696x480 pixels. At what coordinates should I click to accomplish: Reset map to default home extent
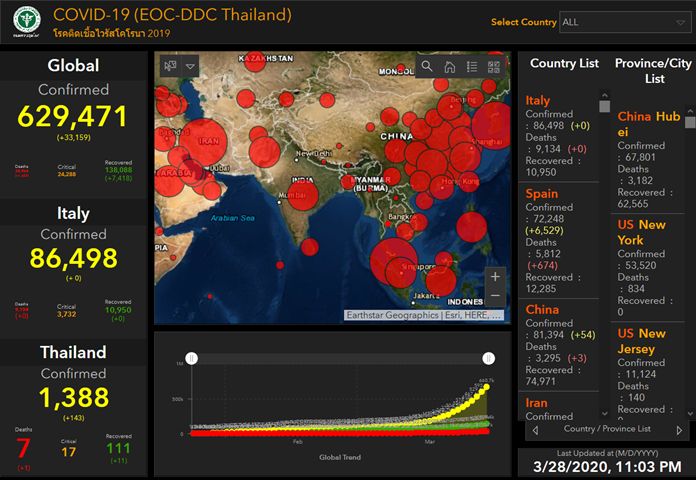pos(450,66)
